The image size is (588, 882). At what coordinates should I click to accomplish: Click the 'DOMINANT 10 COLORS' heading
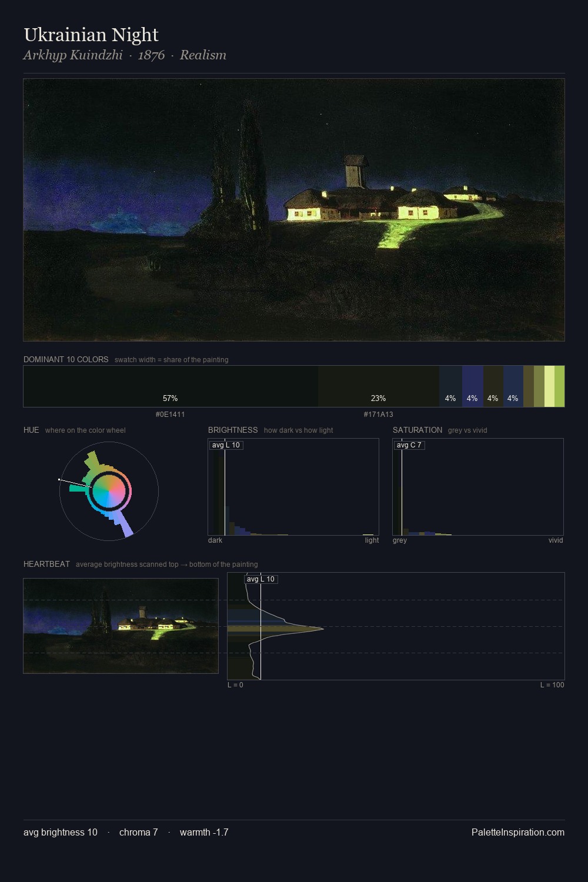(x=66, y=359)
